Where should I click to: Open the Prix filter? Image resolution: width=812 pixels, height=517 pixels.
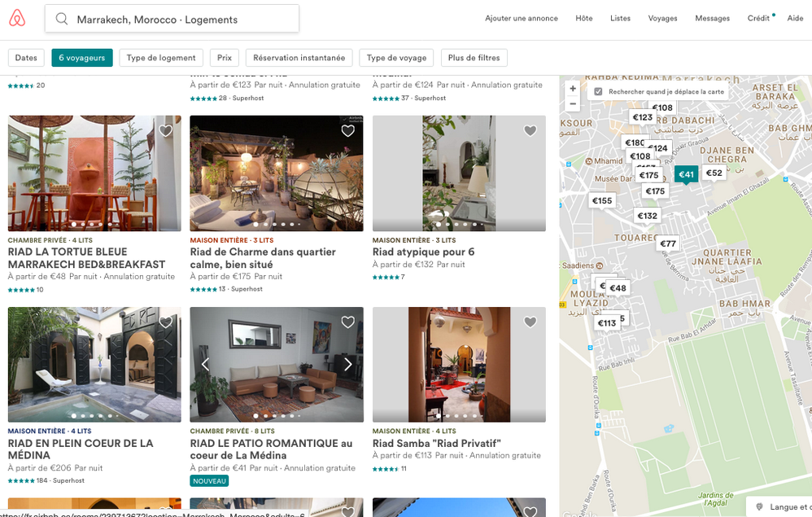pyautogui.click(x=224, y=58)
